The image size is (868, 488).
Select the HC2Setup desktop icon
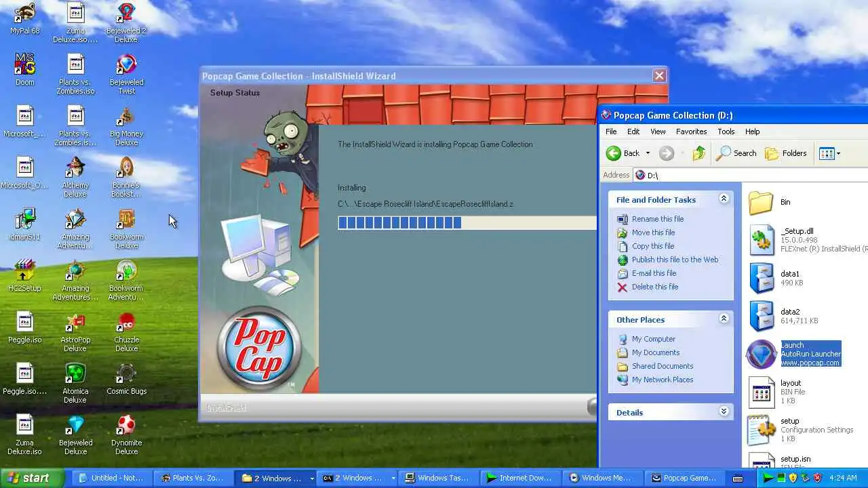tap(25, 276)
